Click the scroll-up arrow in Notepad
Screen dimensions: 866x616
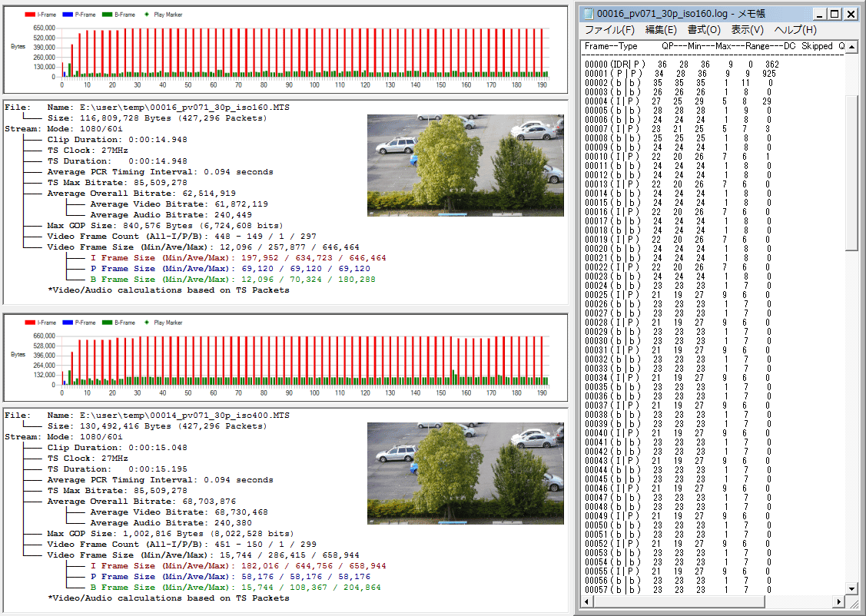tap(851, 58)
